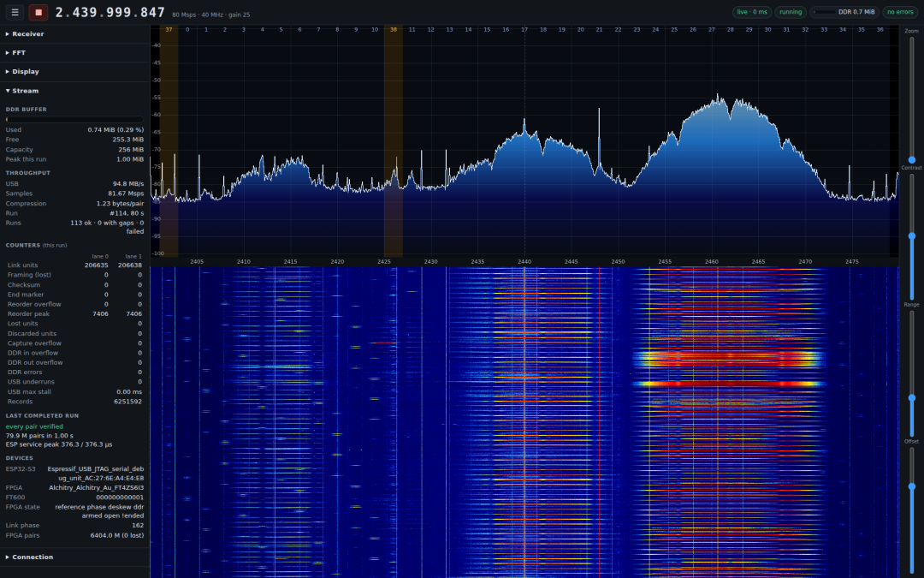Screen dimensions: 924x578
Task: Click the -60 dB axis label
Action: tap(157, 115)
